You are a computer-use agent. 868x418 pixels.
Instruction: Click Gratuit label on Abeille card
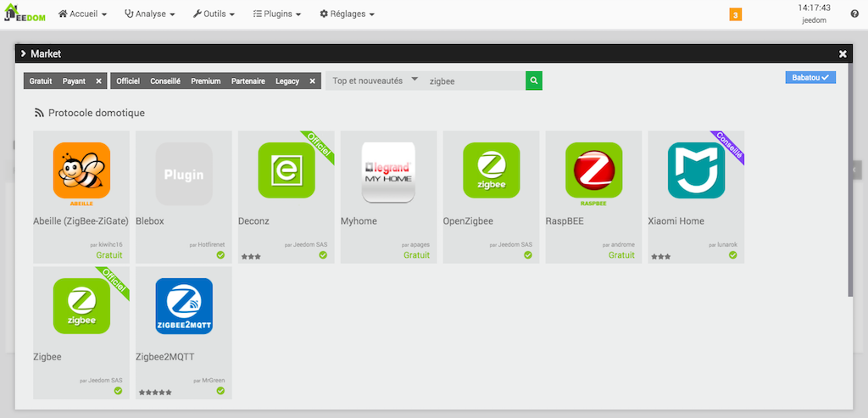click(109, 255)
